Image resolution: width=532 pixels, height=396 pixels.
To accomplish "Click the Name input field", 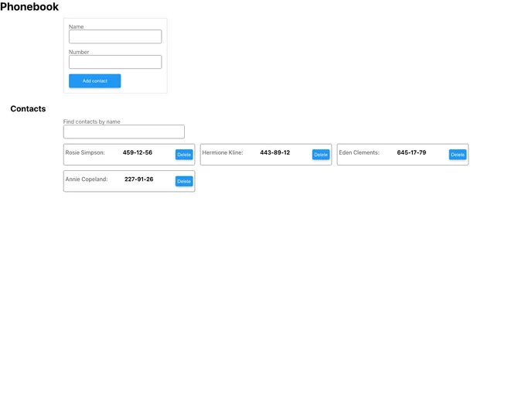I will pos(114,36).
